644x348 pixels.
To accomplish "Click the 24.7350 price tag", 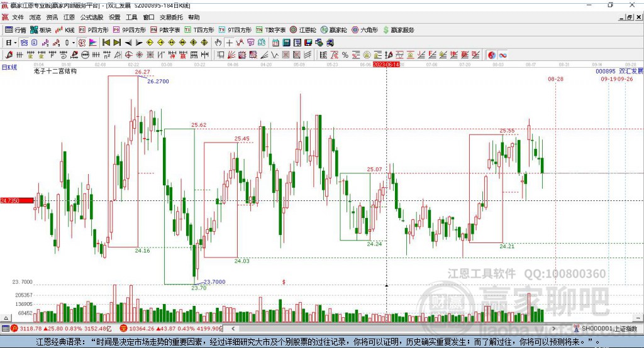I will (17, 200).
